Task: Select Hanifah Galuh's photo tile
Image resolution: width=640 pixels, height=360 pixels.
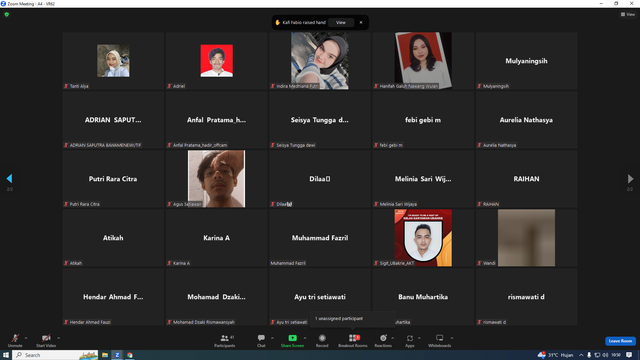Action: 423,61
